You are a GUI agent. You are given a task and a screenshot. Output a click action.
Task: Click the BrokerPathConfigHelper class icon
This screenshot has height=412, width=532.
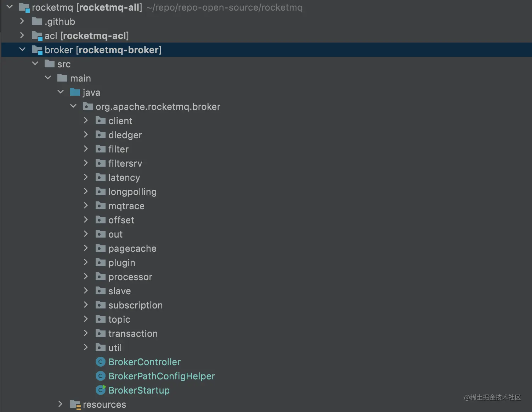click(x=101, y=376)
